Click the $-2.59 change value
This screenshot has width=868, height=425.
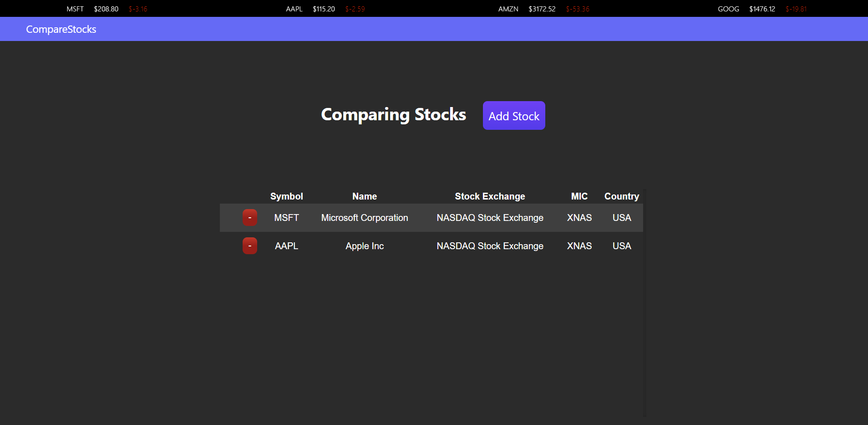(355, 9)
